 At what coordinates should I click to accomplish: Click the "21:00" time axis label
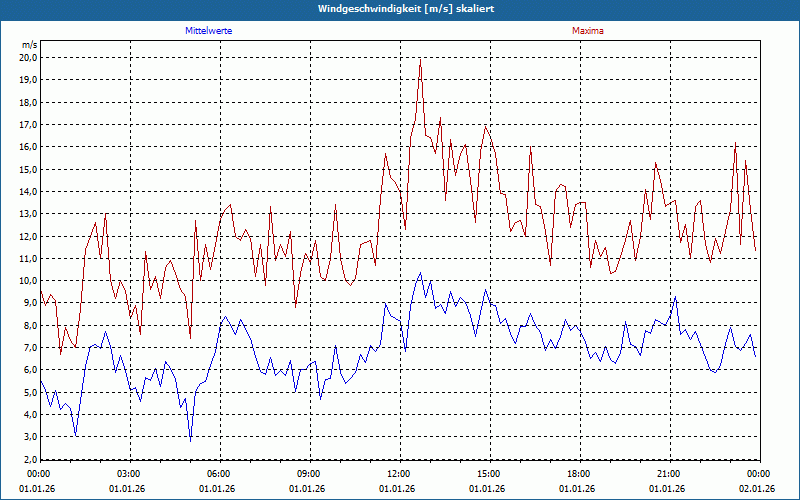[x=670, y=474]
